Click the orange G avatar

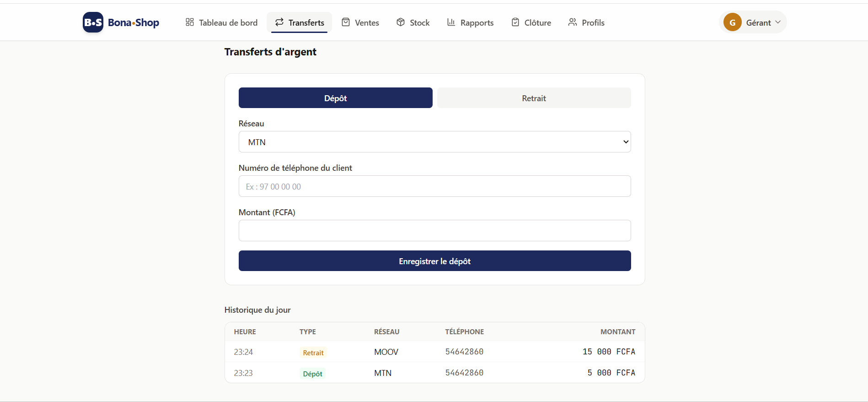[733, 22]
